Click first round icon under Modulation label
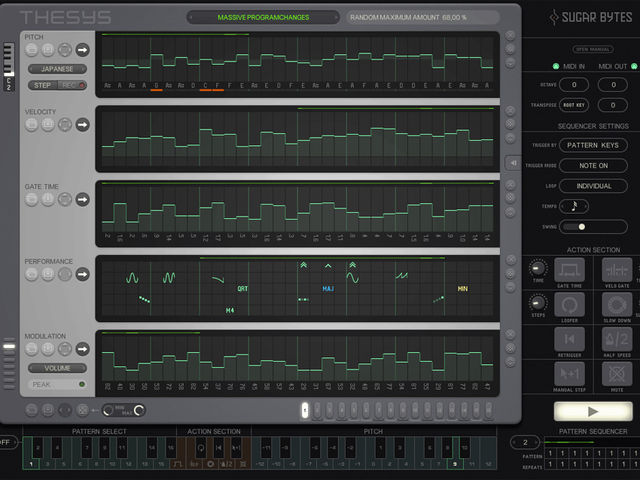Viewport: 640px width, 480px height. point(31,349)
